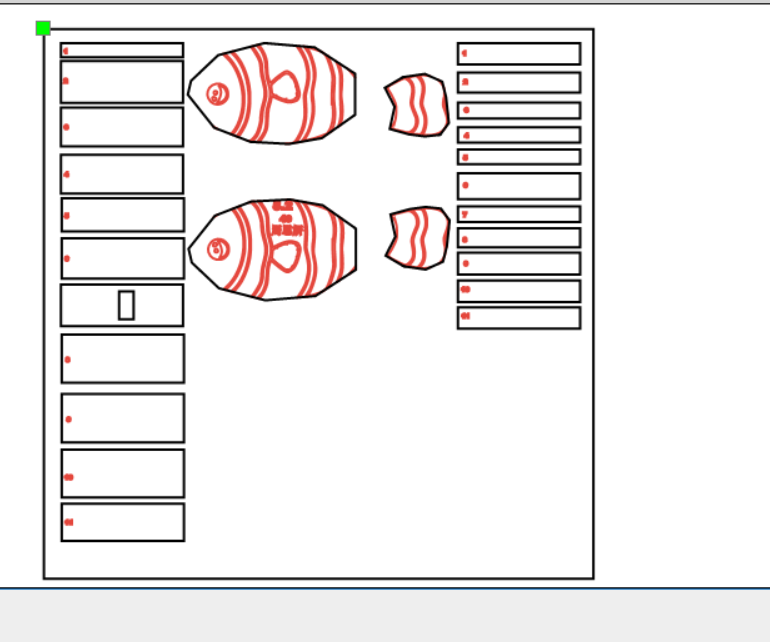The image size is (770, 642).
Task: Select the fish body without engraved text
Action: 272,93
